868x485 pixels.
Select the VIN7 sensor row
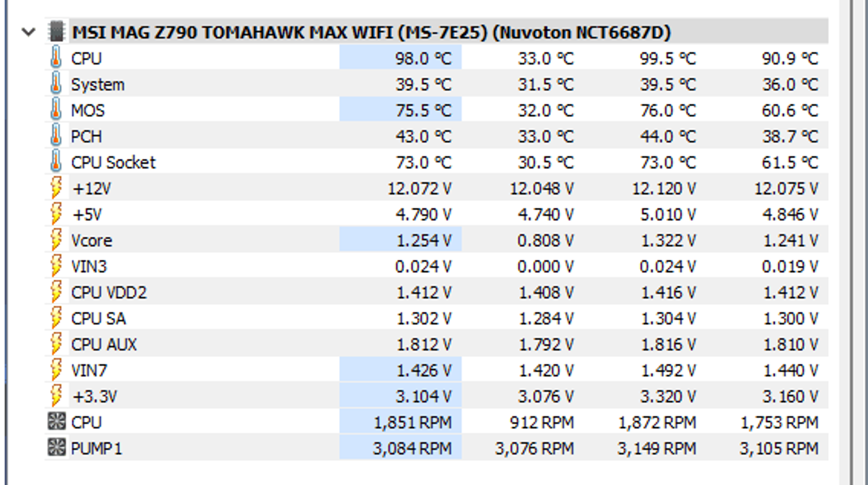[437, 370]
